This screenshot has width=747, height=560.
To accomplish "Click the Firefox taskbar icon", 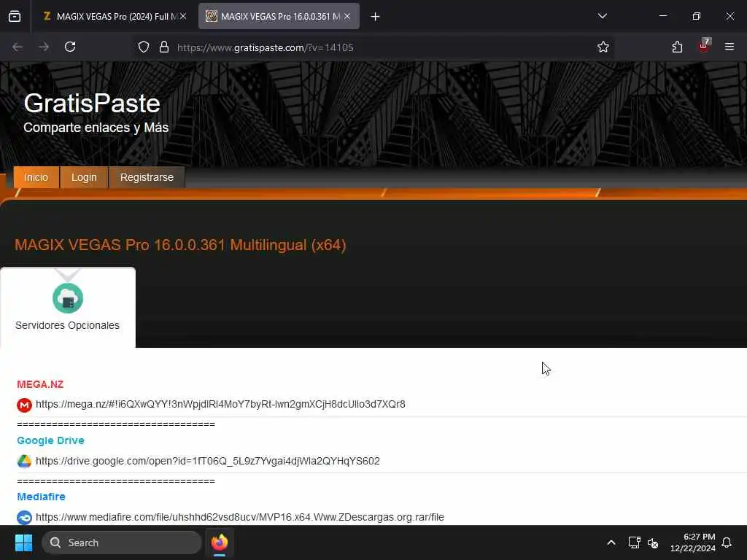I will click(220, 542).
